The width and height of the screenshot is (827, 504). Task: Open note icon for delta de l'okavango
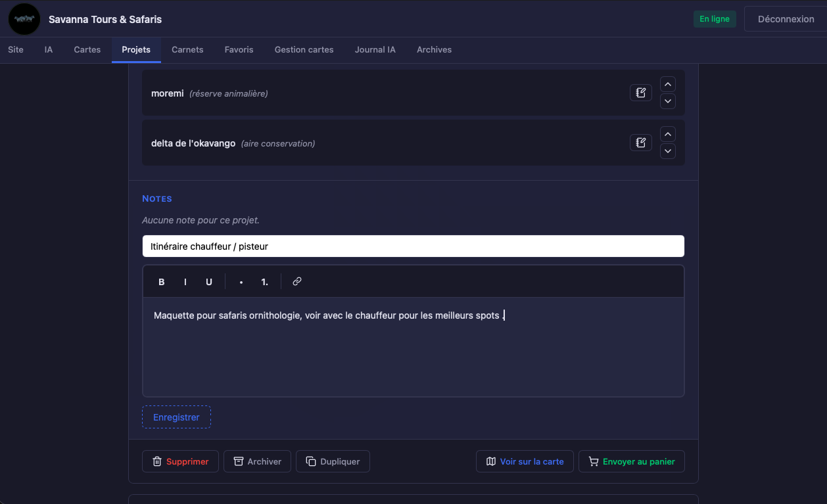640,143
